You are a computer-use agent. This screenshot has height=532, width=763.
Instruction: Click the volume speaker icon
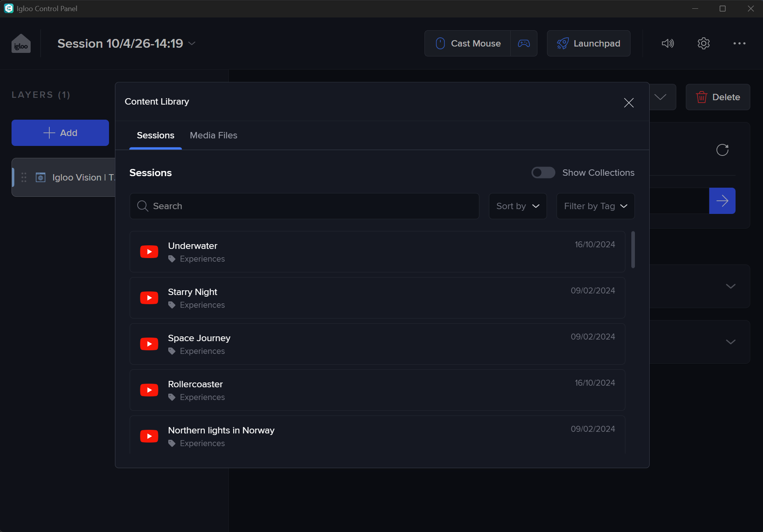click(x=668, y=43)
